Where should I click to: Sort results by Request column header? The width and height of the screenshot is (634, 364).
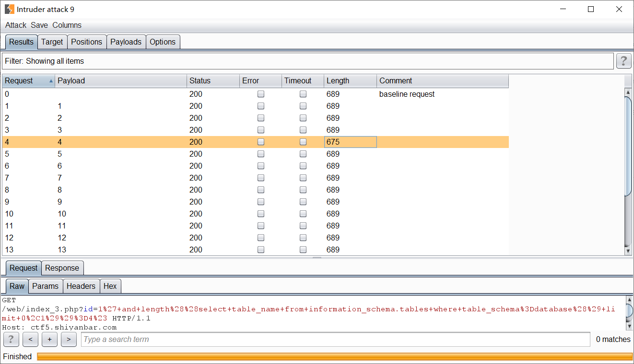click(29, 81)
